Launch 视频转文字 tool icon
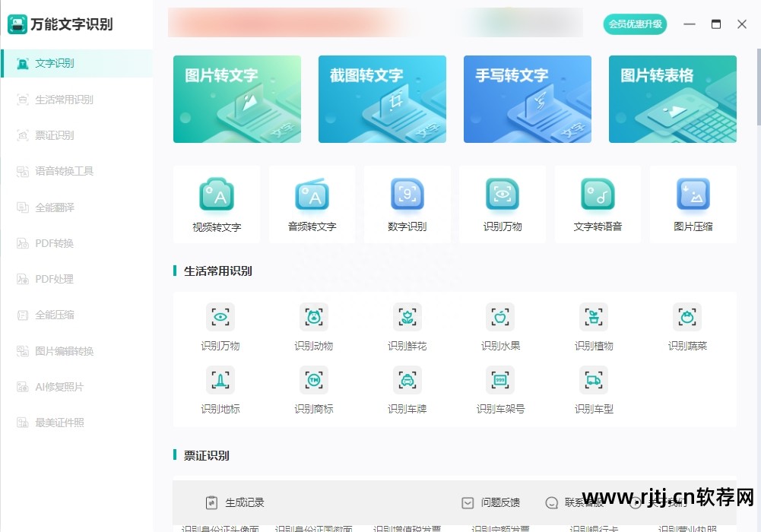The width and height of the screenshot is (761, 532). (217, 195)
